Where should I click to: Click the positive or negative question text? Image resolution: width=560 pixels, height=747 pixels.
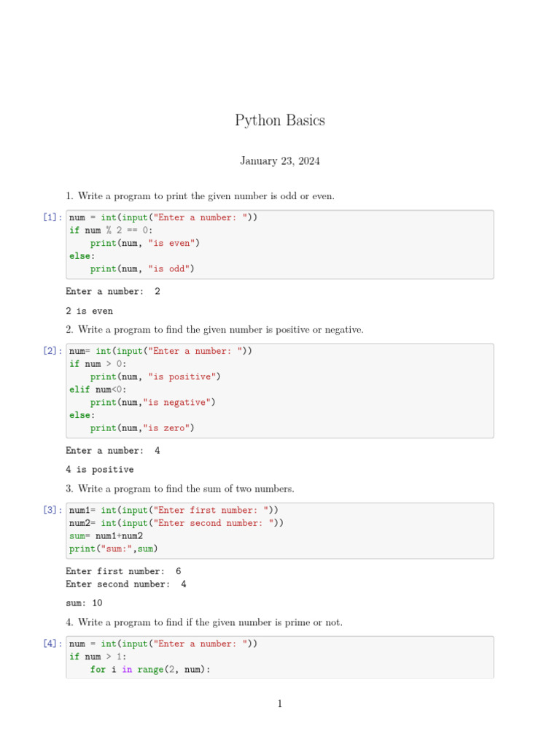tap(214, 330)
